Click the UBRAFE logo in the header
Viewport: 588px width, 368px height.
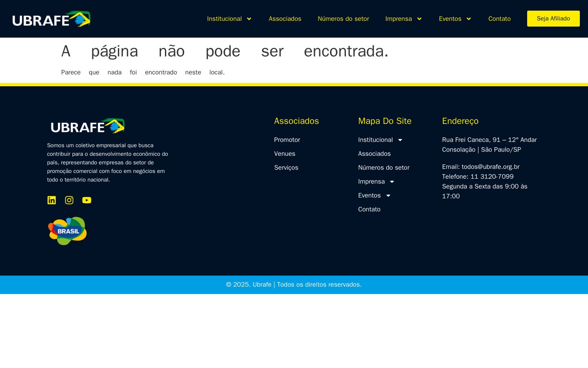(51, 19)
